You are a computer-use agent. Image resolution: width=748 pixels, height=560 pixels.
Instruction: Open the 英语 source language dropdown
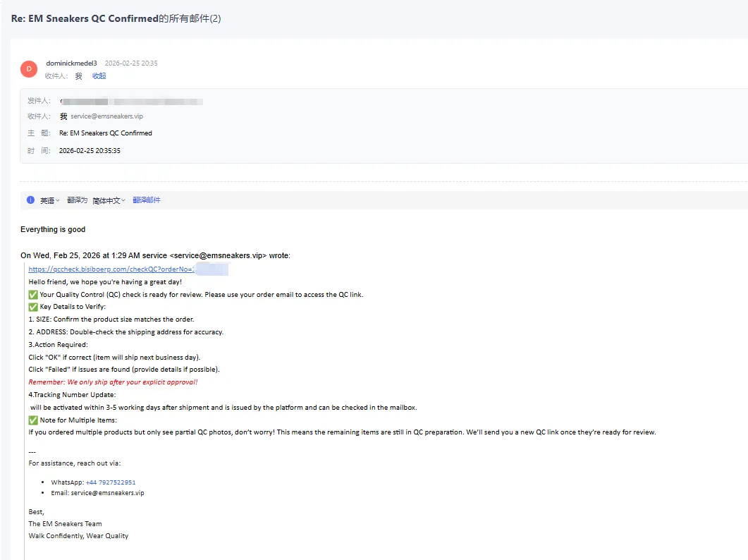tap(49, 200)
